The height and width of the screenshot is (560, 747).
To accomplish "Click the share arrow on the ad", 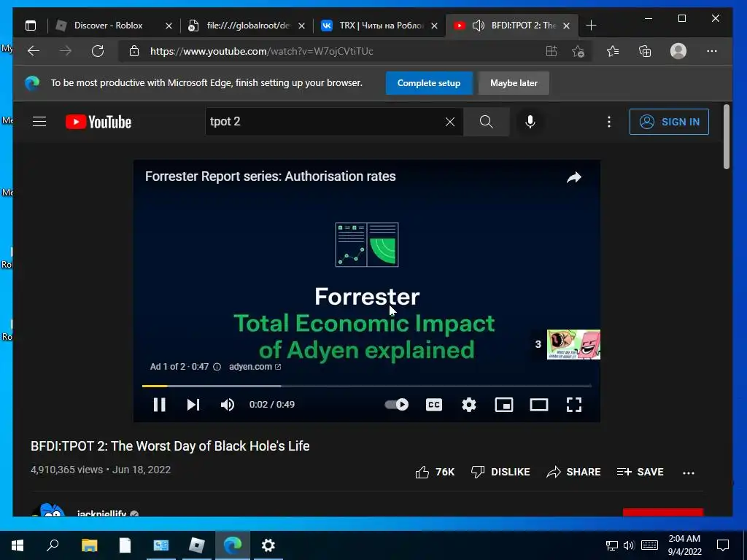I will pos(573,178).
